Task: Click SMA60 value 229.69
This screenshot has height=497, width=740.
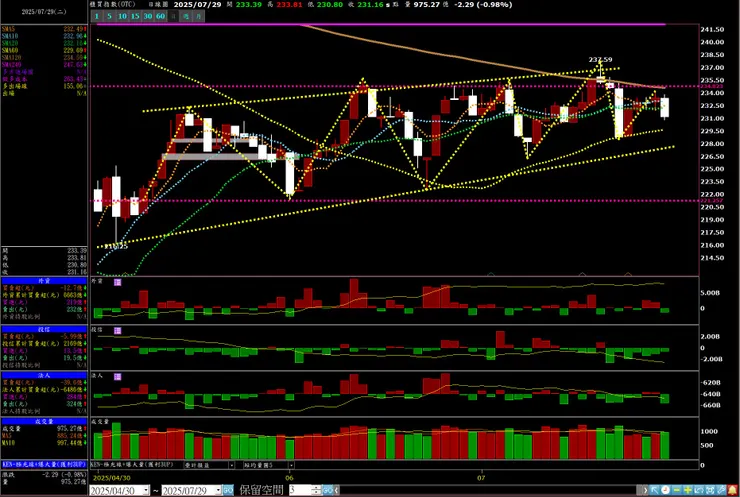Action: pos(73,51)
